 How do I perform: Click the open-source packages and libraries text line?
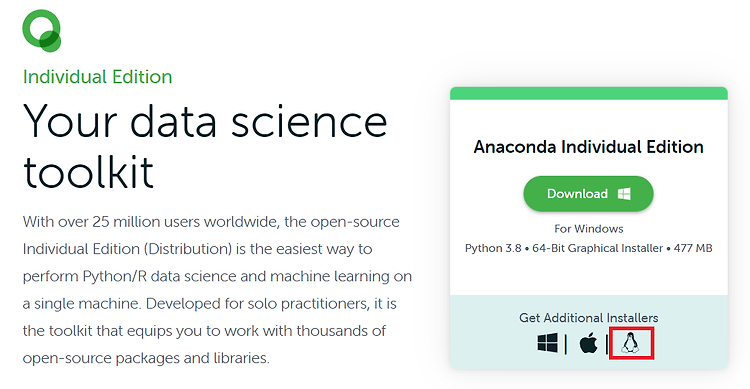146,358
